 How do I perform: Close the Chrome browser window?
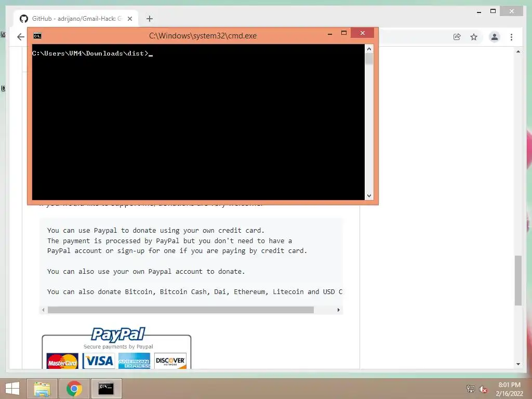tap(512, 11)
